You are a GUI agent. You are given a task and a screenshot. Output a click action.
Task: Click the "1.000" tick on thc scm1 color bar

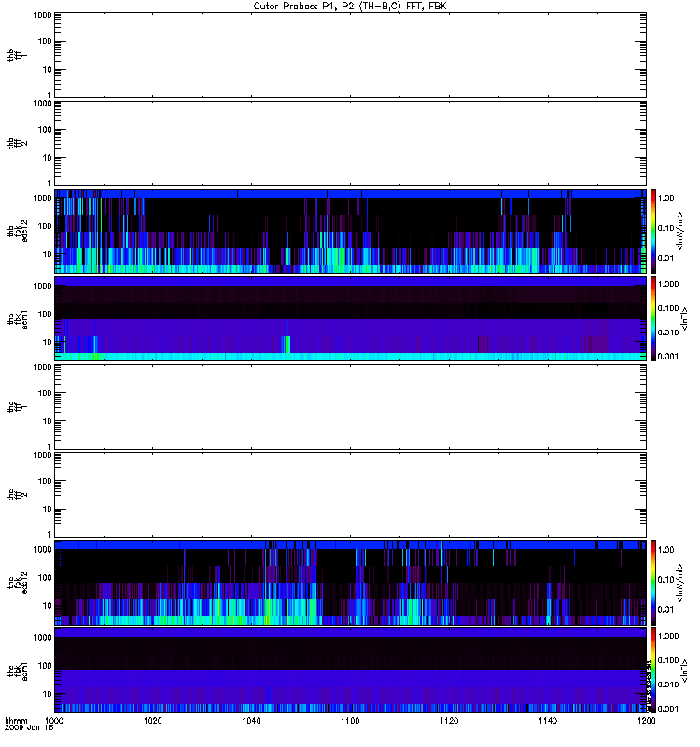pos(668,636)
